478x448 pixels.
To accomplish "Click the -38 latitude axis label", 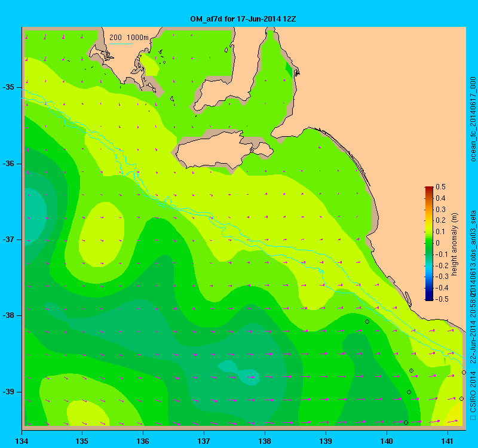I will (x=8, y=315).
